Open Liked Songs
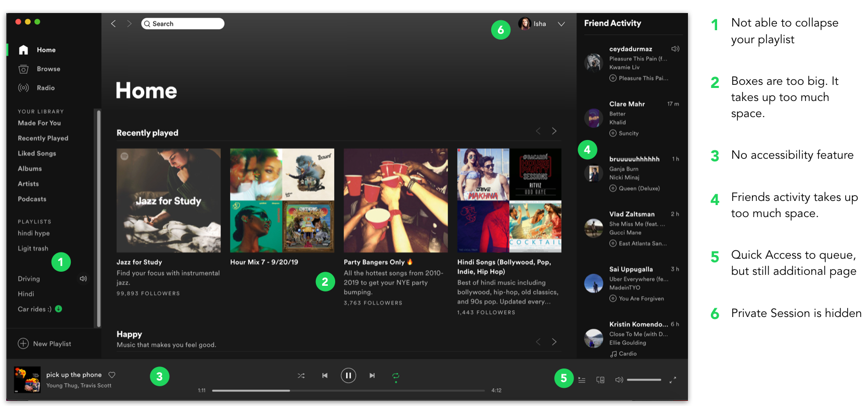Screen dimensions: 868x406 37,154
